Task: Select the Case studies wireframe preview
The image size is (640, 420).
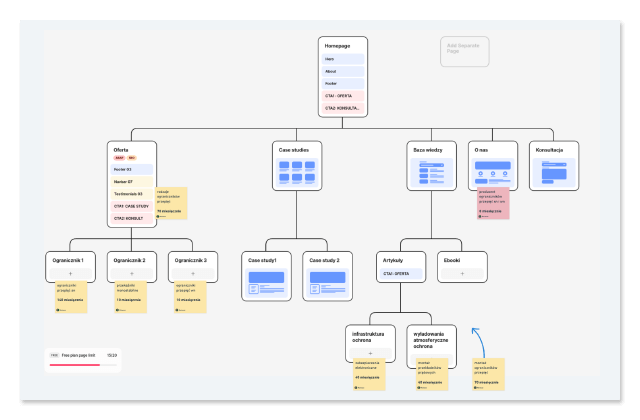Action: click(294, 172)
